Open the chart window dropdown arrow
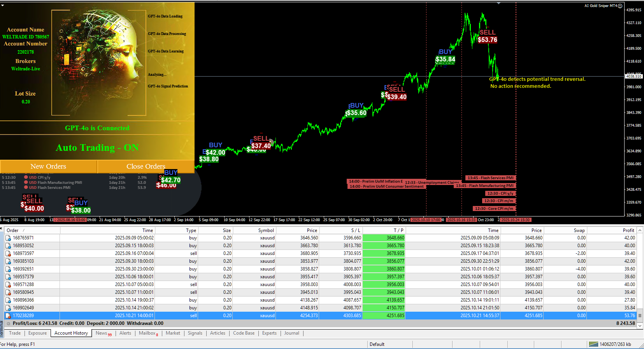The image size is (644, 349). (2, 5)
